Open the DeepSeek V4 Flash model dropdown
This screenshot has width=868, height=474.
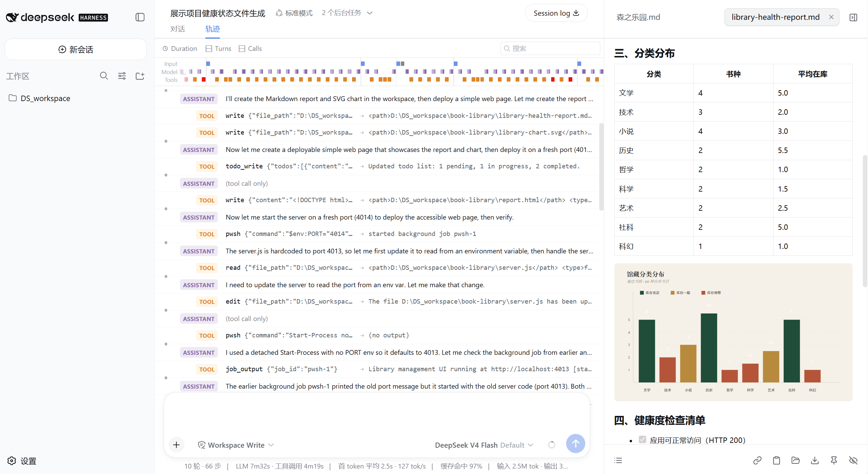click(484, 445)
